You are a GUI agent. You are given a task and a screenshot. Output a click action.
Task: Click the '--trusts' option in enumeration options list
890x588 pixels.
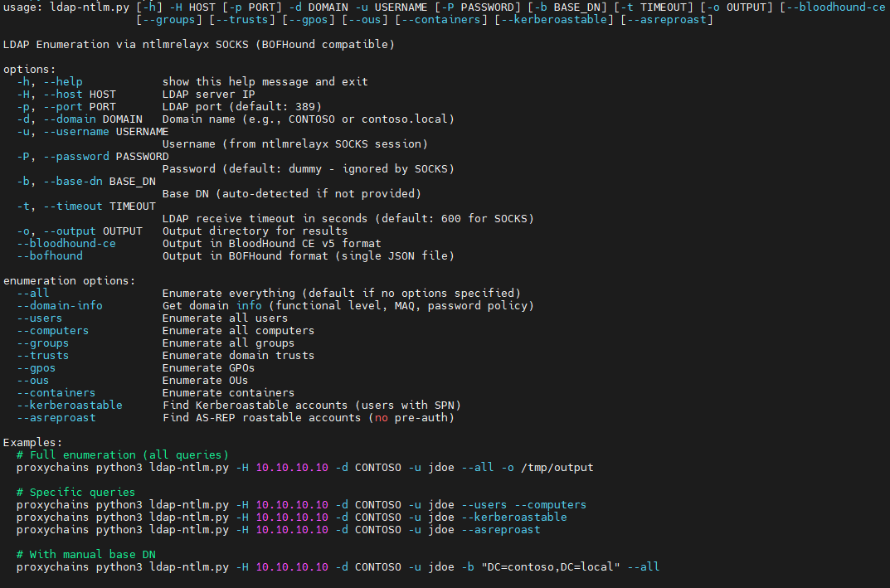(42, 356)
